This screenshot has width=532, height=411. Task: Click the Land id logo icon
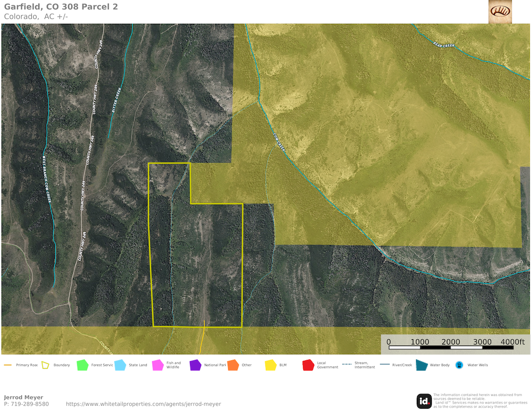point(424,401)
